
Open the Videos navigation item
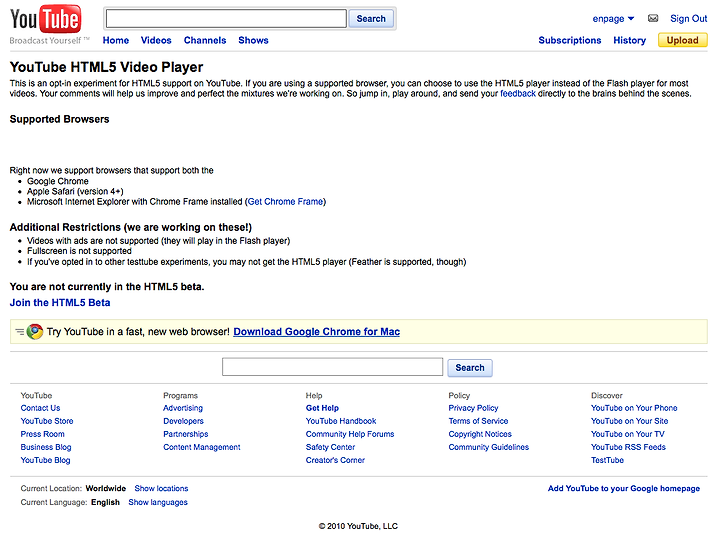click(x=156, y=40)
